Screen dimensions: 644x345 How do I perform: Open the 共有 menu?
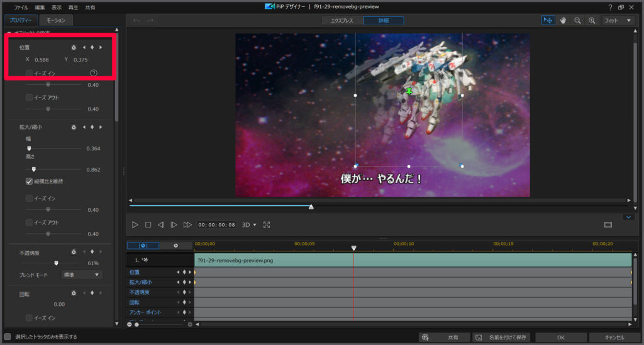pyautogui.click(x=90, y=8)
